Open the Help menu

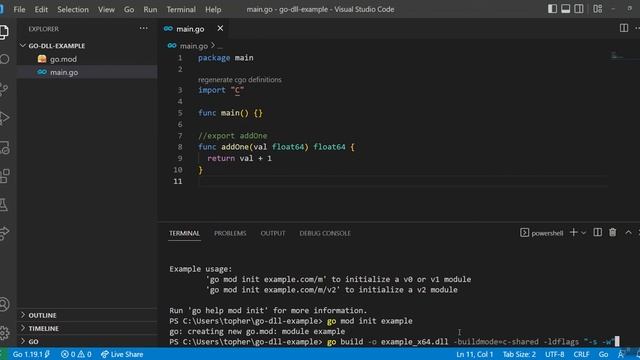(213, 9)
